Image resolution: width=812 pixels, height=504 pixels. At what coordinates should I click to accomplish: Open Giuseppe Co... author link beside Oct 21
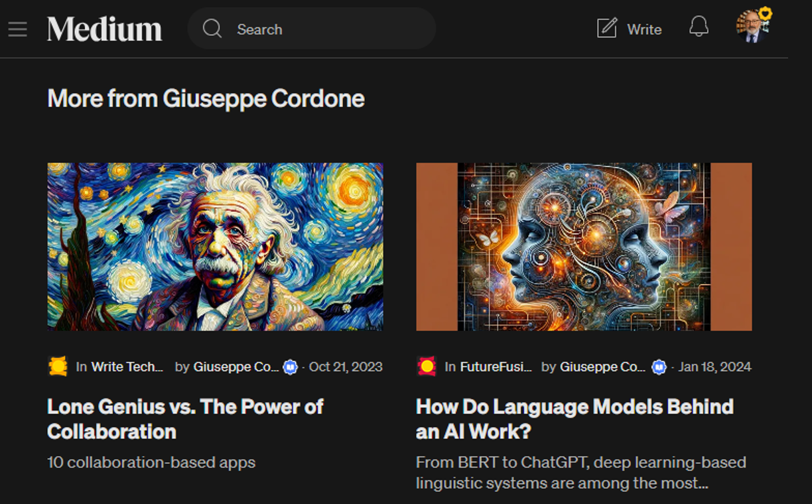[236, 367]
